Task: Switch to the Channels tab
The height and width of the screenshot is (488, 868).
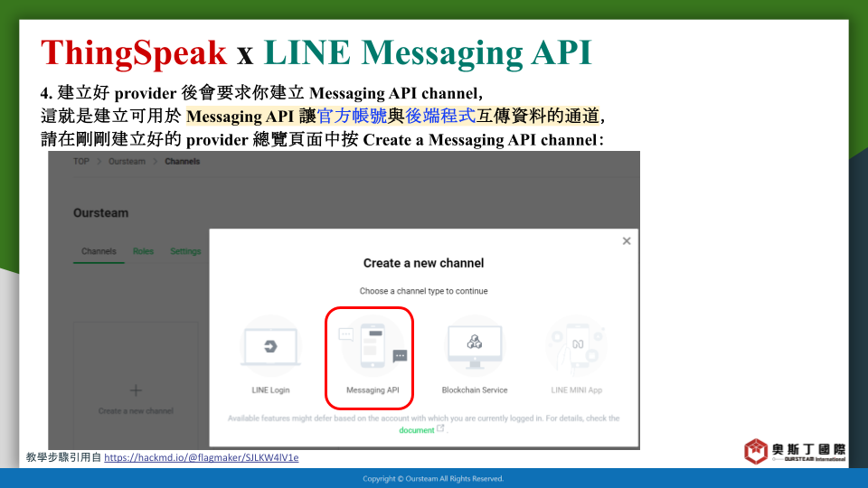Action: (99, 251)
